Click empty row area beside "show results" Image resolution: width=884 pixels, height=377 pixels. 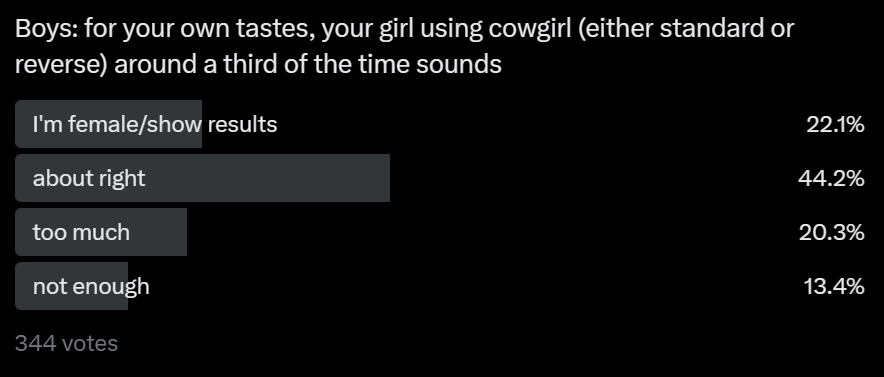536,124
